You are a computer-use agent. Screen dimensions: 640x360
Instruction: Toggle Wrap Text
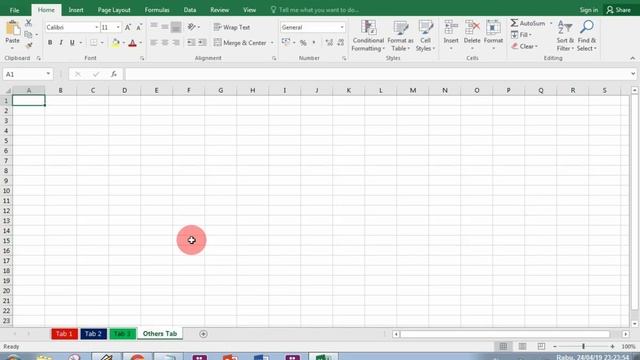click(232, 27)
